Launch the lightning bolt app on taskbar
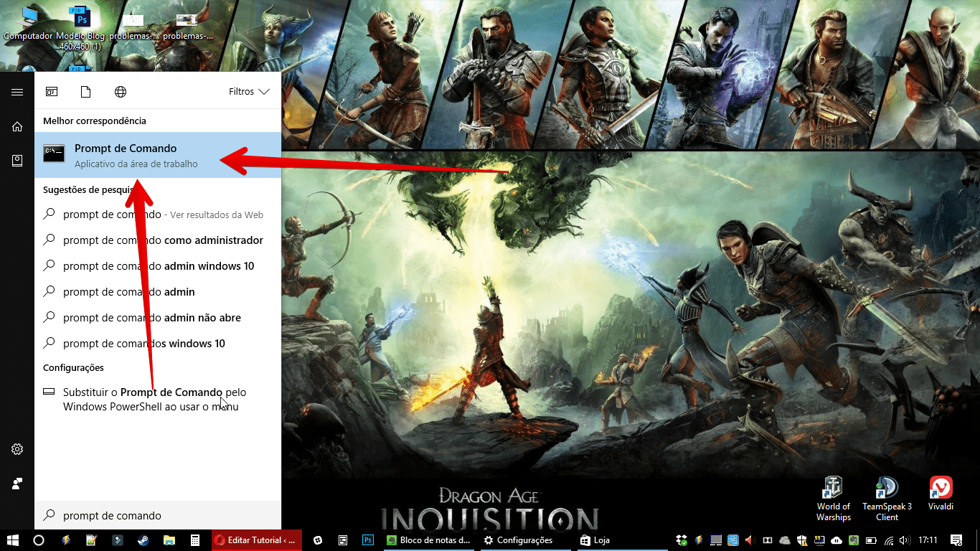This screenshot has width=980, height=551. coord(65,540)
